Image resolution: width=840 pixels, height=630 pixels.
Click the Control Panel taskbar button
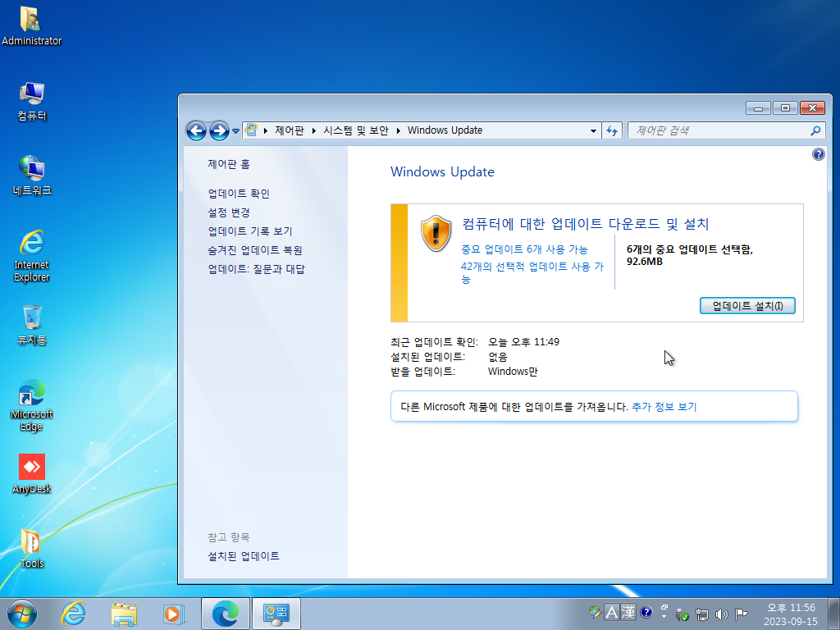(276, 614)
